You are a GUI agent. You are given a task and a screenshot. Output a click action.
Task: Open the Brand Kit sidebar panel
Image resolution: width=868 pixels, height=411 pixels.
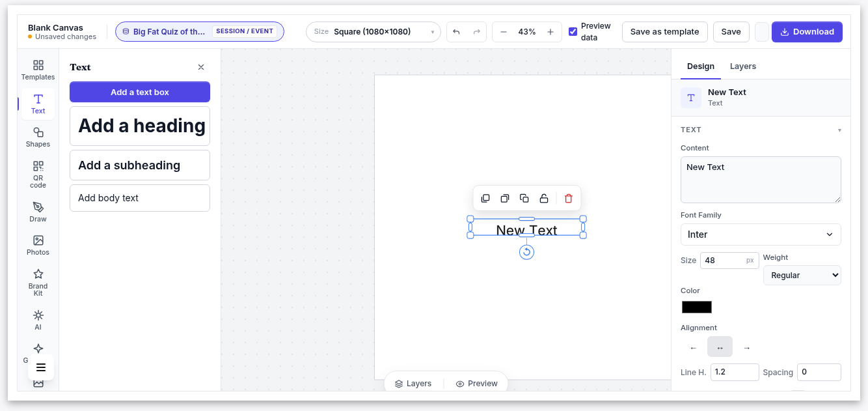click(x=38, y=282)
